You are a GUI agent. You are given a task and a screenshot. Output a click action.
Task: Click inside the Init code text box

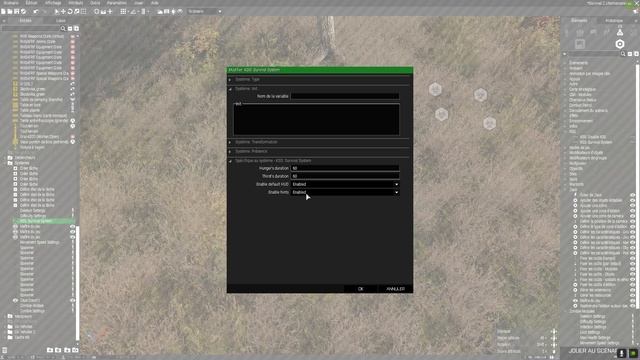click(x=316, y=120)
